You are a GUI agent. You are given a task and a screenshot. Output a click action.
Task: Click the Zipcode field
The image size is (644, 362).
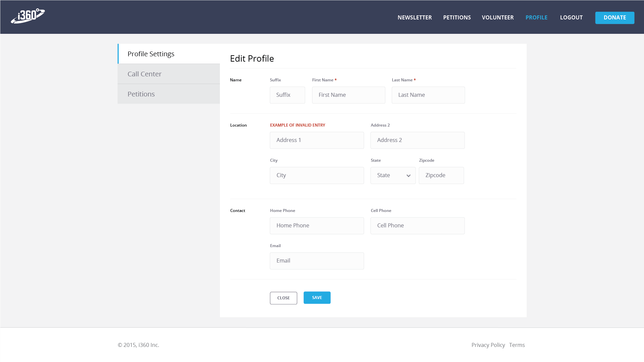441,175
